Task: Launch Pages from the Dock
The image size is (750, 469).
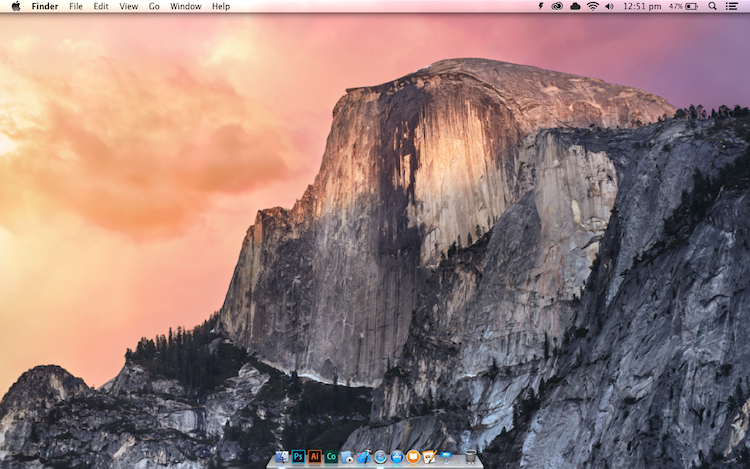Action: [429, 457]
